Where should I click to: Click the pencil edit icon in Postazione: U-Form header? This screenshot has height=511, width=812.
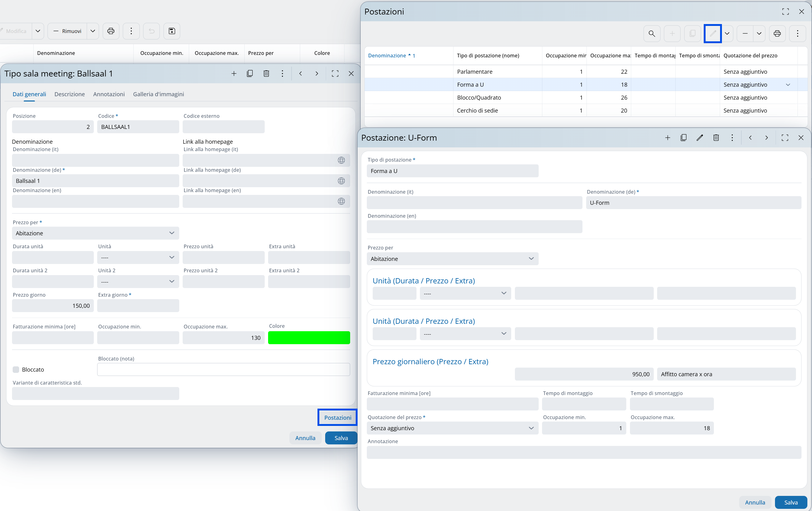point(700,138)
